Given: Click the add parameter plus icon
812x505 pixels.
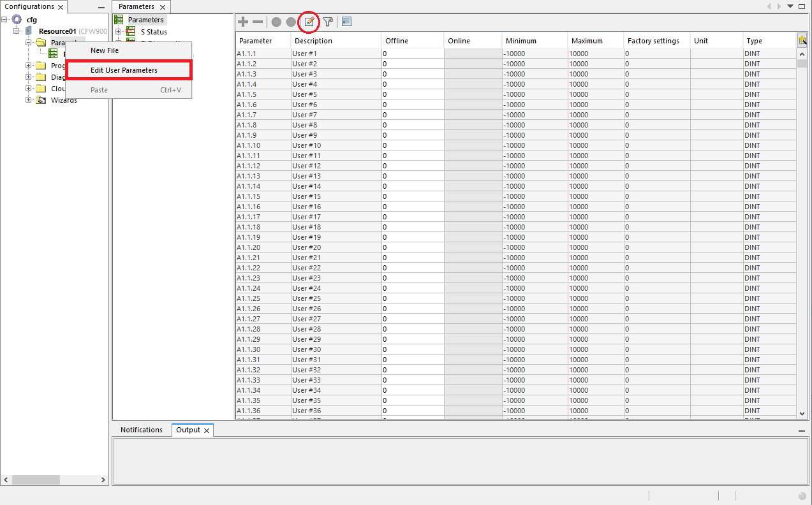Looking at the screenshot, I should (x=243, y=21).
